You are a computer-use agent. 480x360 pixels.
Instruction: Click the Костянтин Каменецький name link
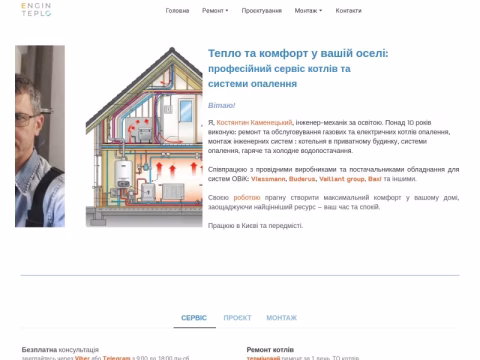tap(254, 123)
